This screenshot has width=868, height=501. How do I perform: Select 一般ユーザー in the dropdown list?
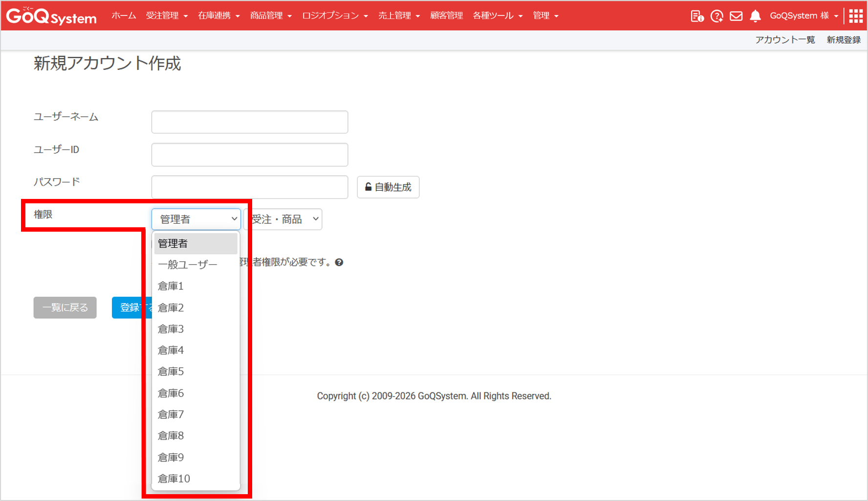195,265
